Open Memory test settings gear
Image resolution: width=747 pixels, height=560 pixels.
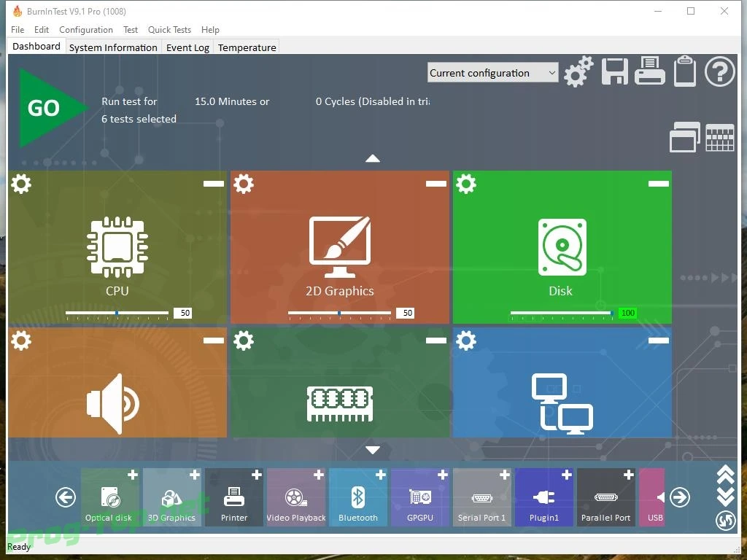(x=244, y=341)
